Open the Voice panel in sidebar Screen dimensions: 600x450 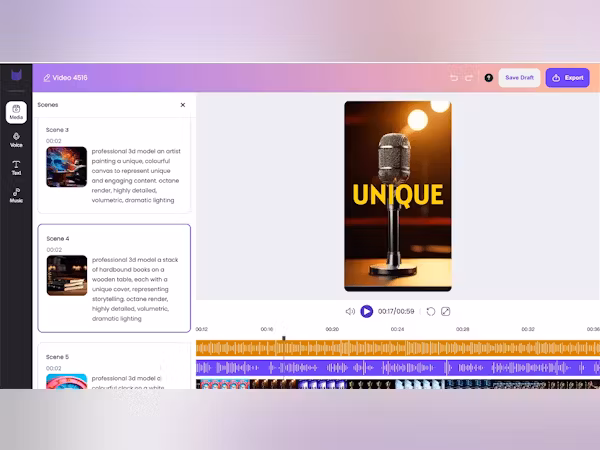click(x=16, y=139)
